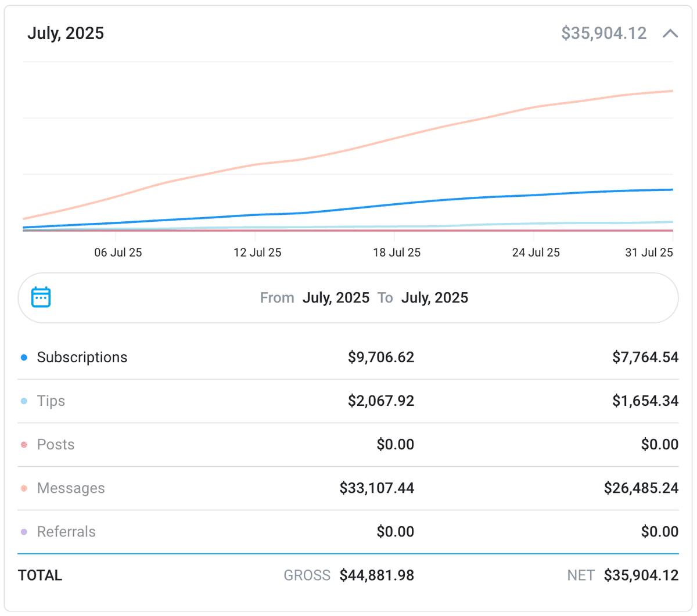Click the red Posts legend dot

pos(23,444)
